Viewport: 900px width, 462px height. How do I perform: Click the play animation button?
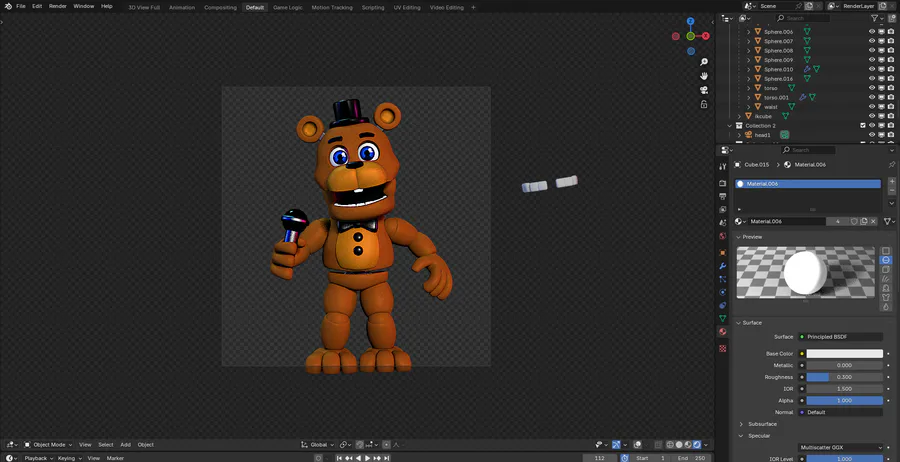point(368,458)
